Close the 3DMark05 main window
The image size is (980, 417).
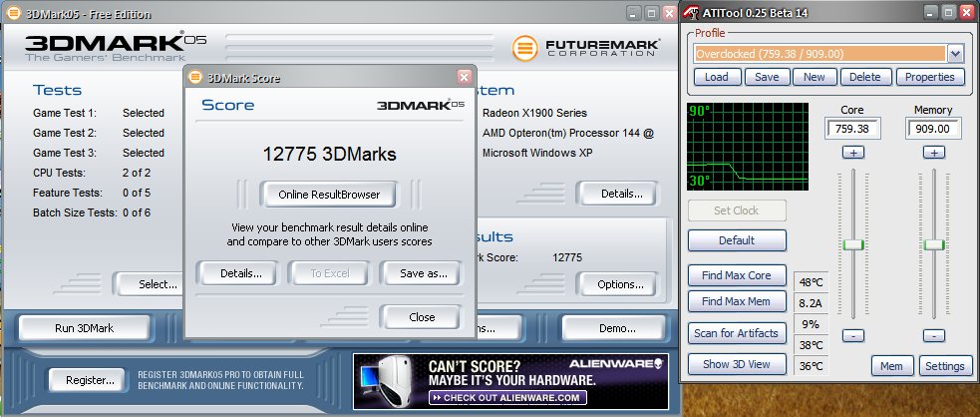point(668,13)
